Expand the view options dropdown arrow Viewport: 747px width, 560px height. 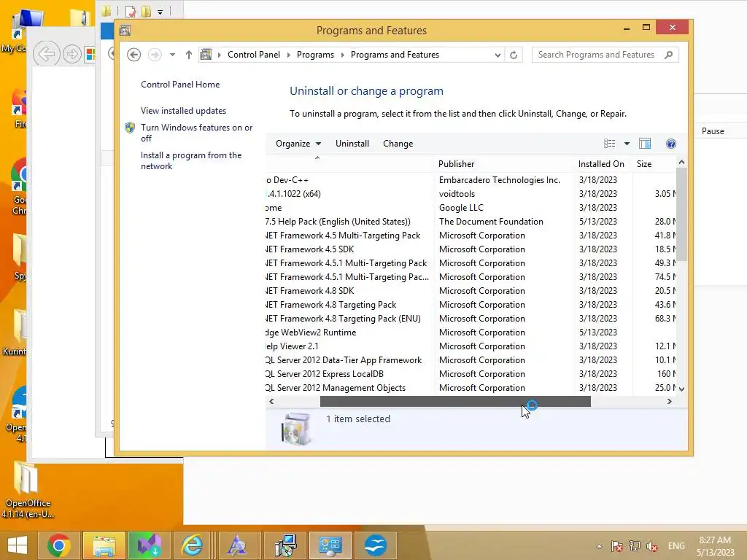(x=627, y=144)
